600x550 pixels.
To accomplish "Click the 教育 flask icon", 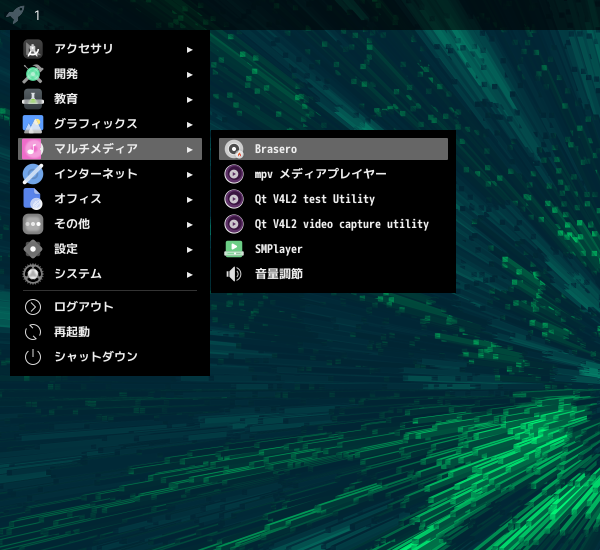I will [33, 99].
